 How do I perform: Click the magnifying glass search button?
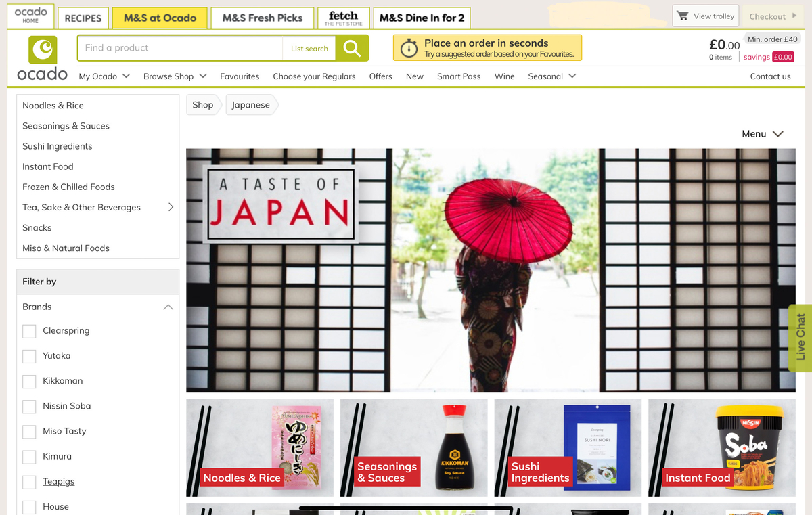(x=352, y=48)
